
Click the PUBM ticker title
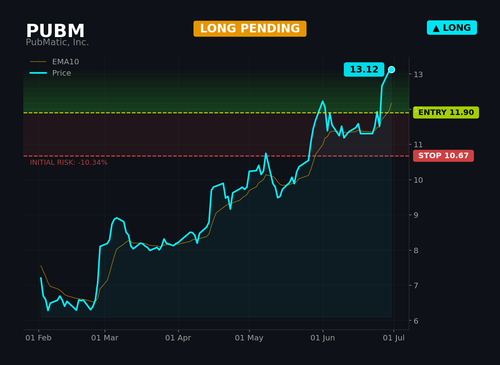tap(55, 31)
